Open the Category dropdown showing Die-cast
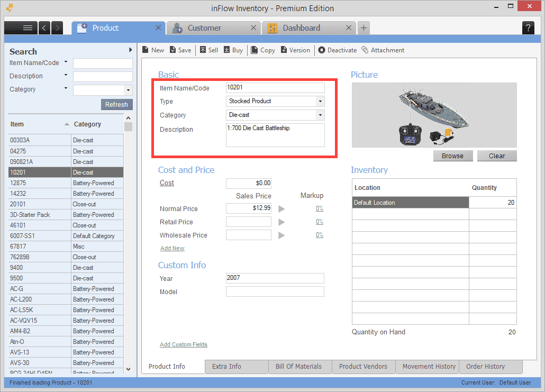The width and height of the screenshot is (545, 392). (x=321, y=115)
